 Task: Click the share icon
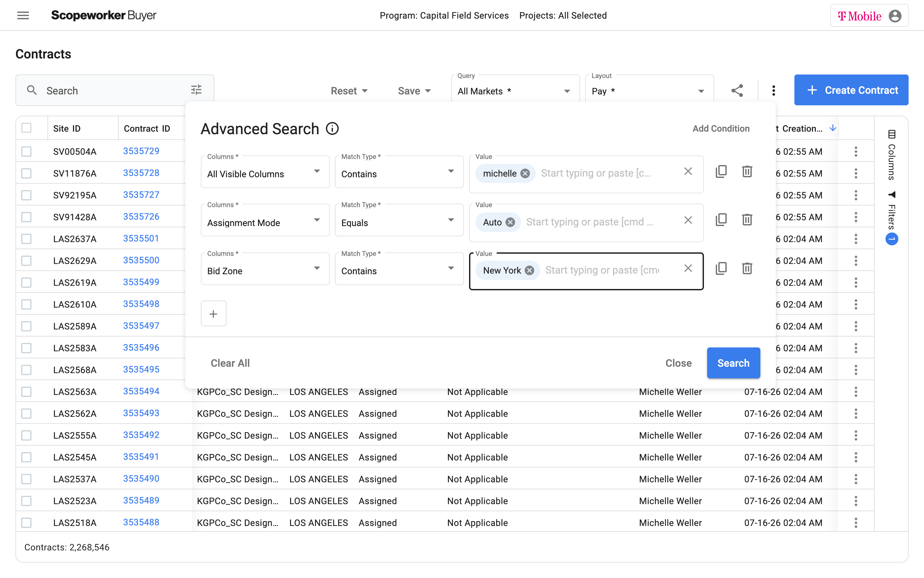pos(737,91)
